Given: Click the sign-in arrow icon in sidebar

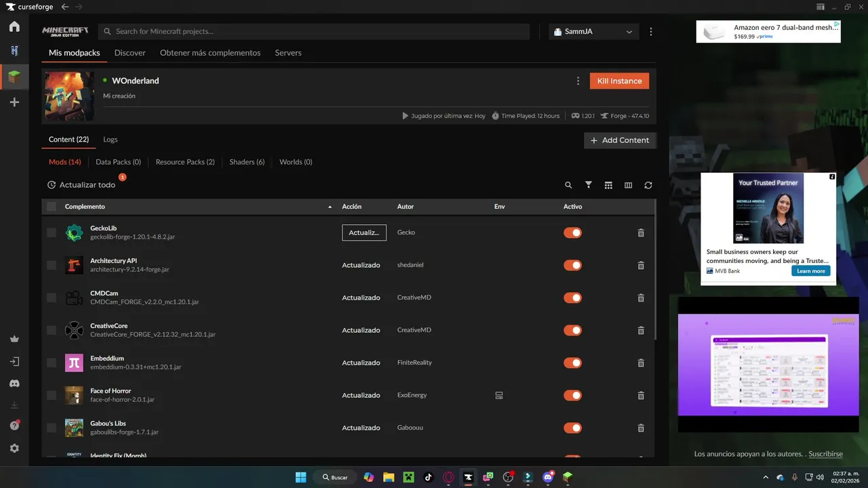Looking at the screenshot, I should coord(14,361).
